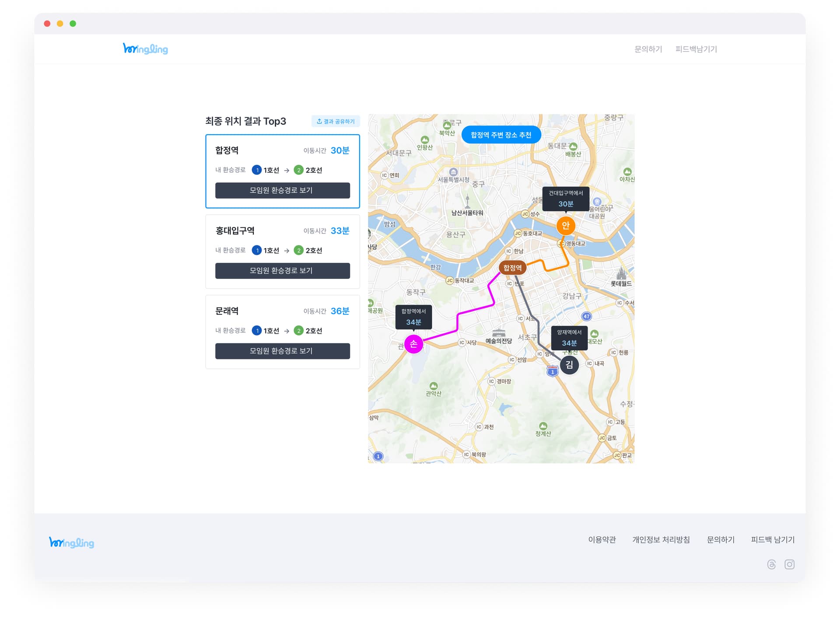Click the header Moyingling logo

click(x=145, y=49)
